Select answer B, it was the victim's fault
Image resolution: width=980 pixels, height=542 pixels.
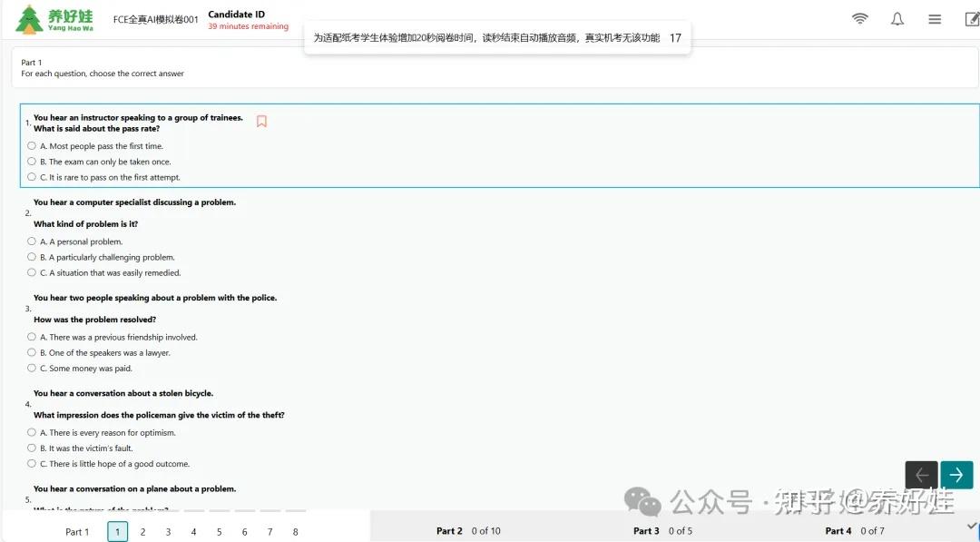[x=32, y=448]
